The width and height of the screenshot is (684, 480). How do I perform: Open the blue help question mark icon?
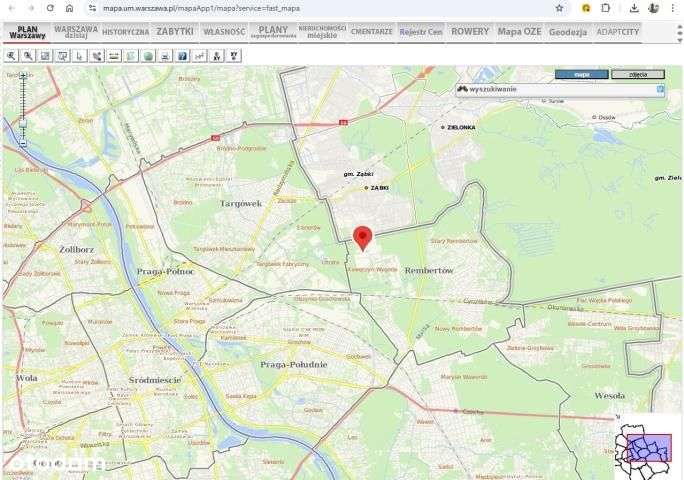182,56
